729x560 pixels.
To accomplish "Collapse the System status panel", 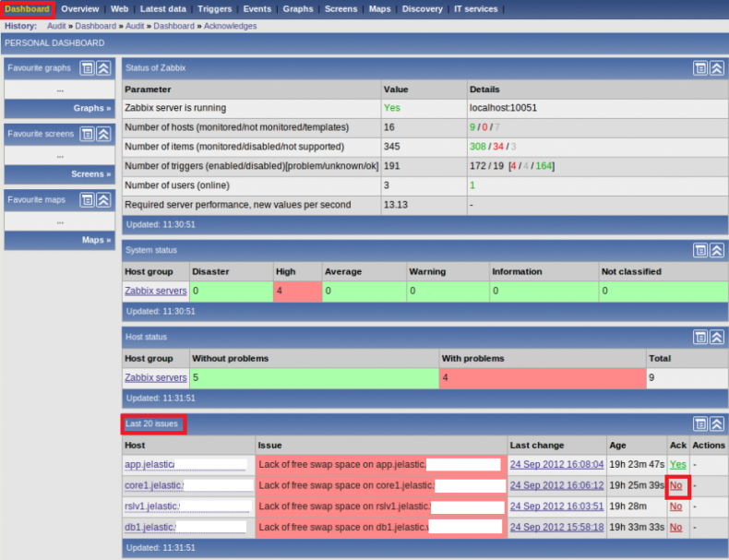I will point(717,250).
